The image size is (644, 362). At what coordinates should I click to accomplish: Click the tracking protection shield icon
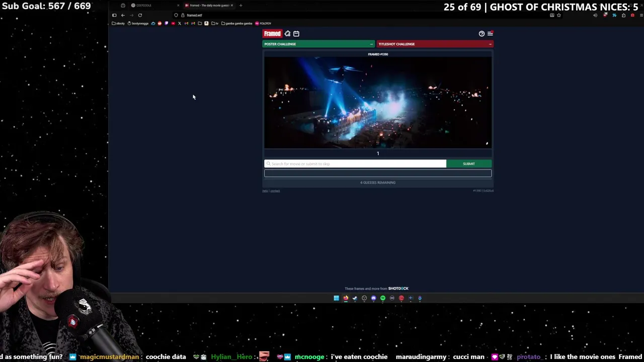[x=176, y=15]
